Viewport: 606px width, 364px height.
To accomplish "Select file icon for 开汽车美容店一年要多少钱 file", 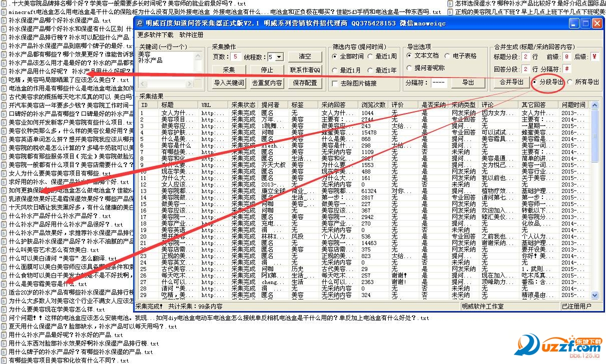I will point(4,105).
